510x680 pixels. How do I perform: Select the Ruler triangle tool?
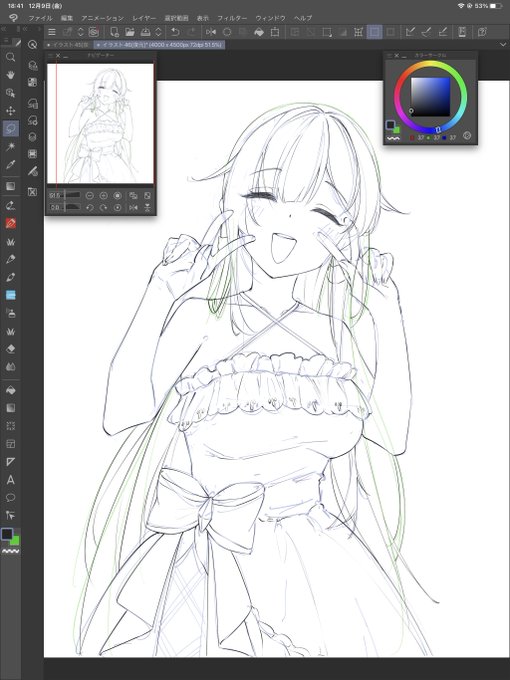(11, 462)
